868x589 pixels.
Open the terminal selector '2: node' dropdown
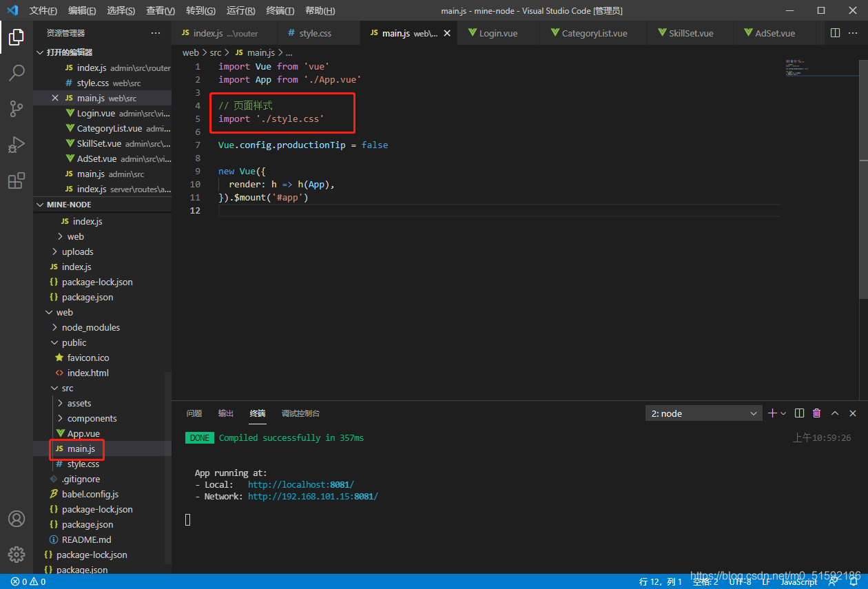click(703, 413)
